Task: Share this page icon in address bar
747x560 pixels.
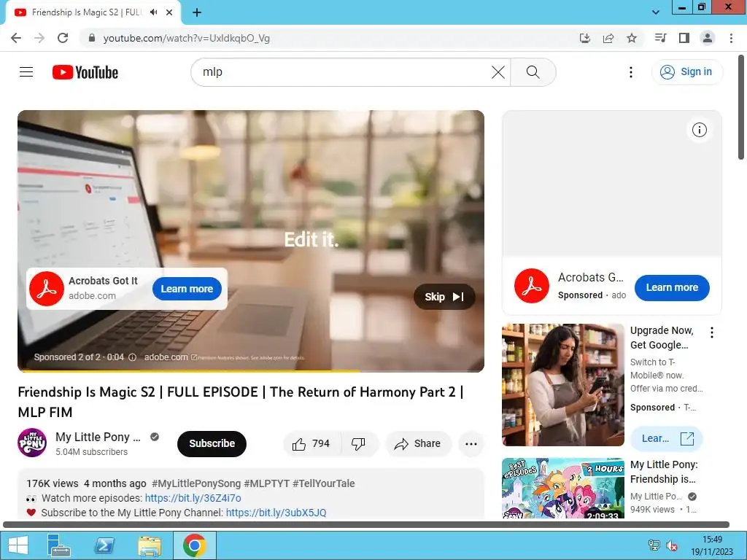Action: (608, 38)
